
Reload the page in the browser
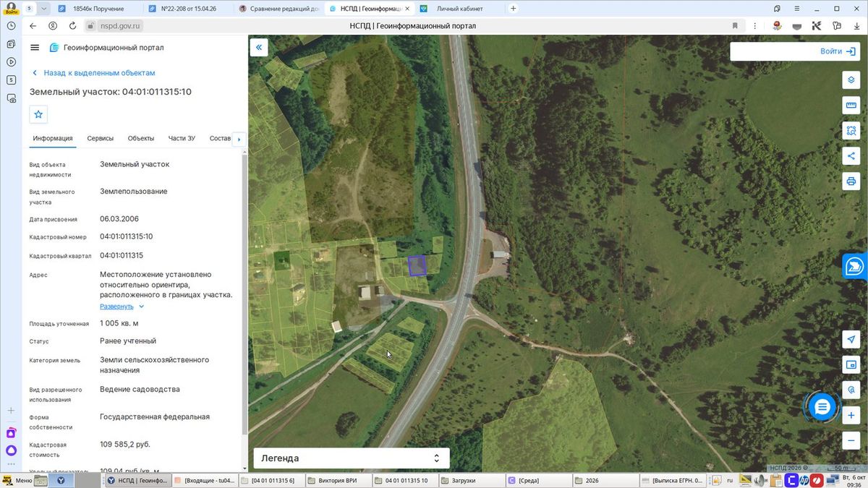pyautogui.click(x=72, y=25)
